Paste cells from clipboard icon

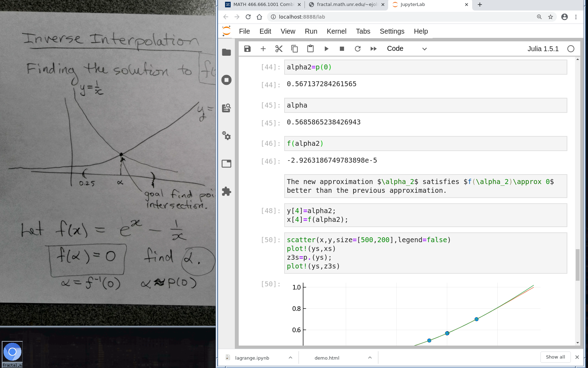coord(310,49)
